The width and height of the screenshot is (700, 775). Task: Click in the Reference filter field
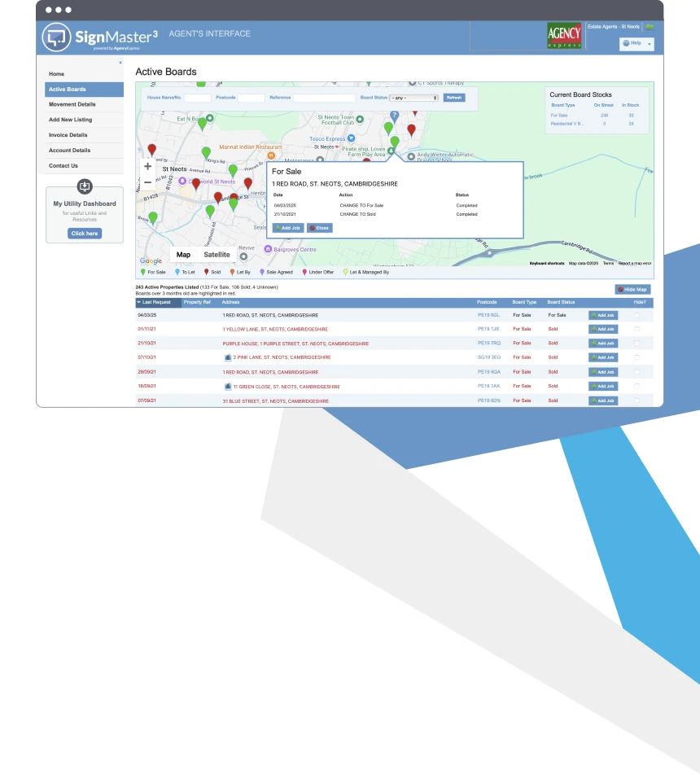point(324,98)
